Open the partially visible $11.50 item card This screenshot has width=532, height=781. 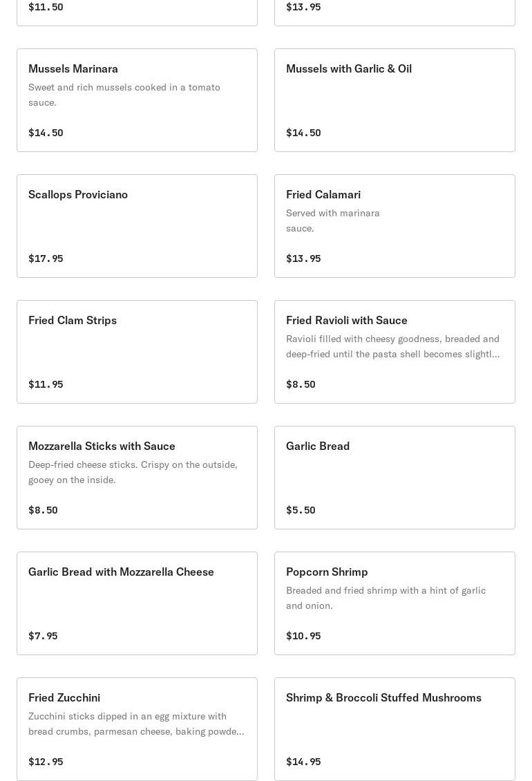click(137, 10)
